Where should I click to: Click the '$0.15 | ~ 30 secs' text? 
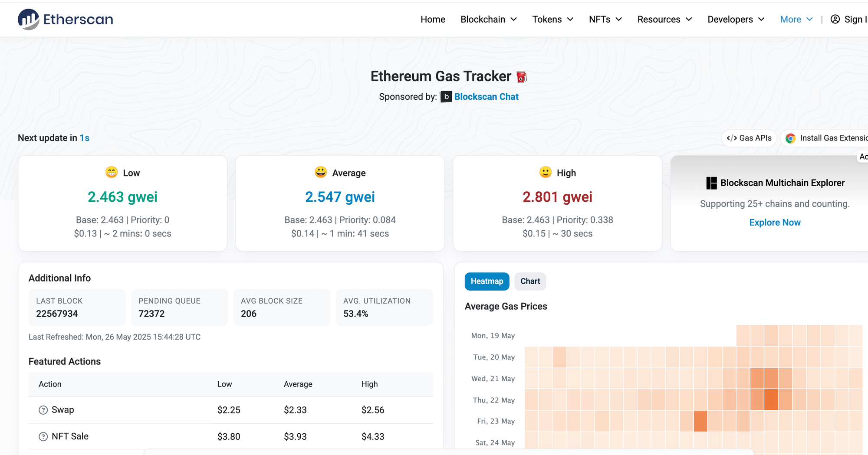click(558, 233)
